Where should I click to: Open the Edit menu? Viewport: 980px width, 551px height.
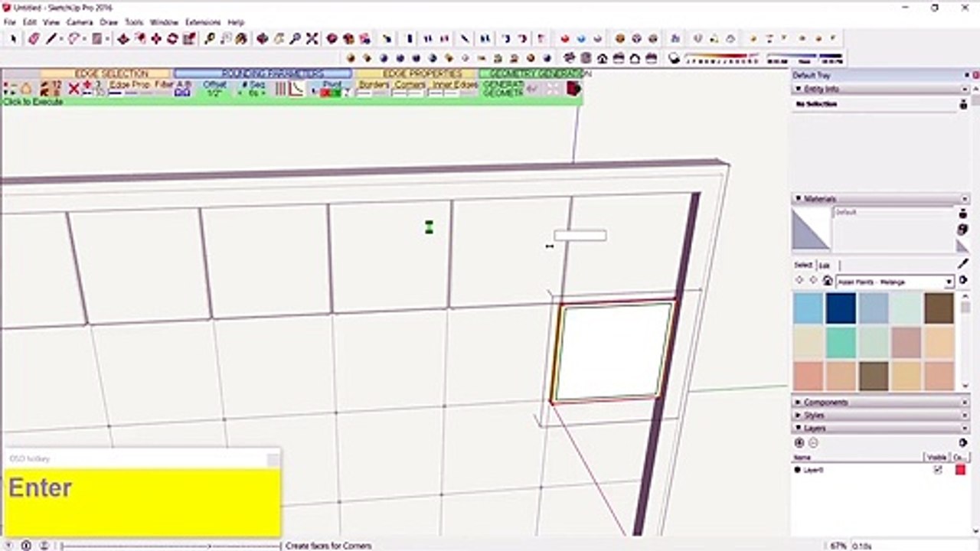tap(29, 22)
